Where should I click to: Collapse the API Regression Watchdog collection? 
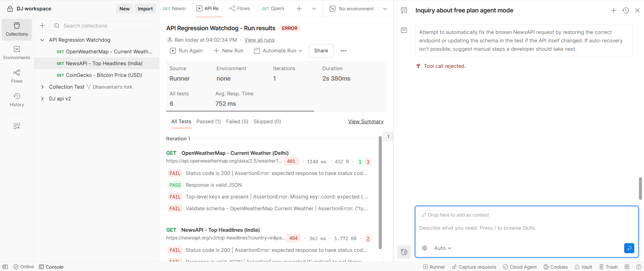click(42, 40)
